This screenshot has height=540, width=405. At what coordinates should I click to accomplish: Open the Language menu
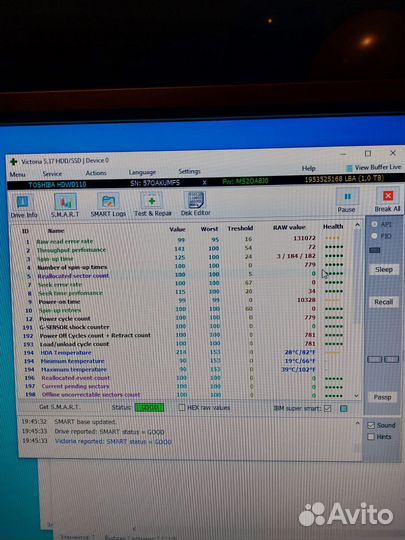(x=142, y=172)
